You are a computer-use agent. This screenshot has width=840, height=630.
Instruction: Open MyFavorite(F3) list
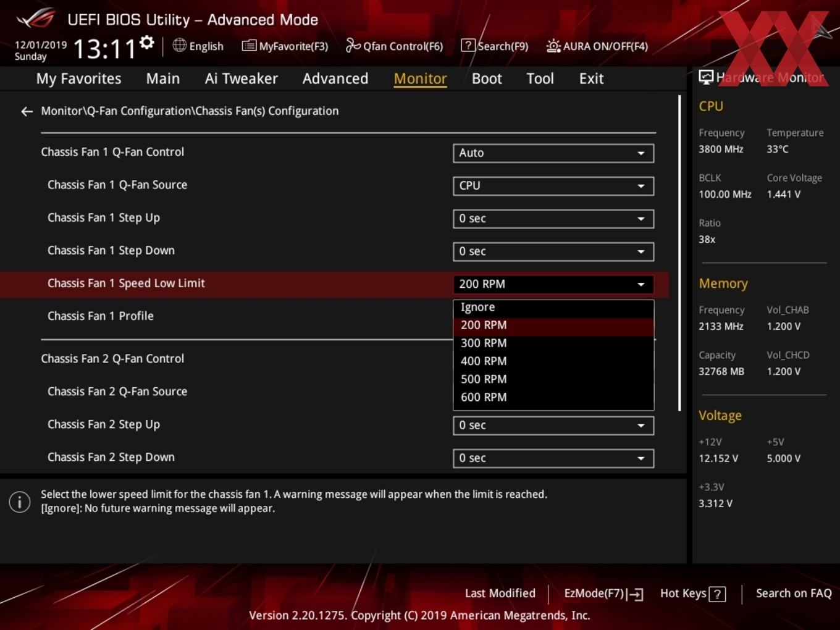click(x=285, y=46)
